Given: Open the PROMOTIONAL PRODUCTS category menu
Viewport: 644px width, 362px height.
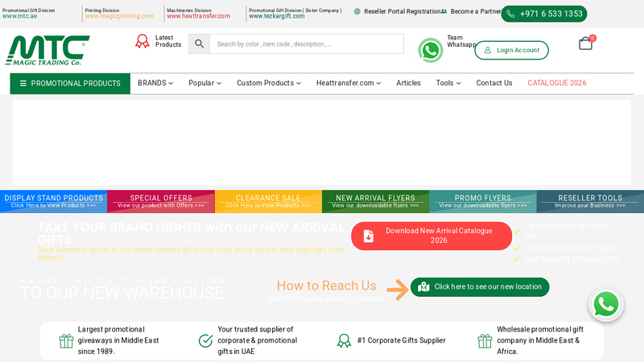Looking at the screenshot, I should (x=70, y=84).
